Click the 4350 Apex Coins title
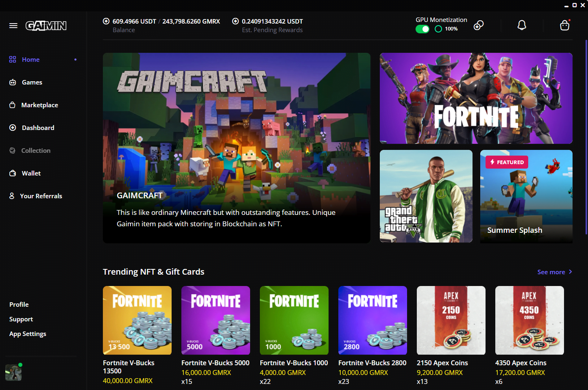Viewport: 588px width, 390px height. click(x=521, y=363)
